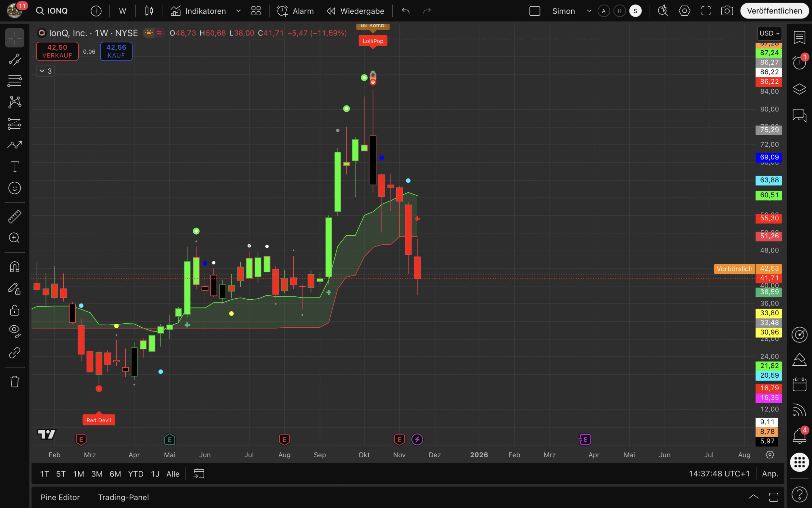Open the Measure ruler tool
This screenshot has width=812, height=508.
pos(14,217)
